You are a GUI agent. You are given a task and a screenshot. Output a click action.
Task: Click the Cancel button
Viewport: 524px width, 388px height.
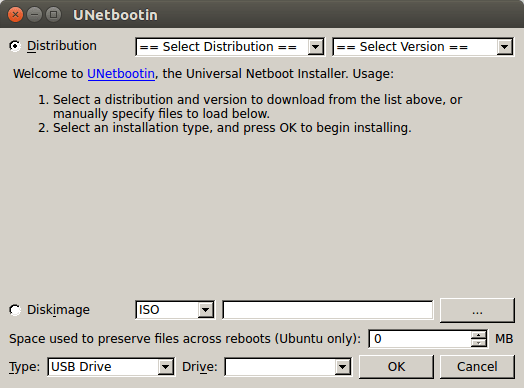point(477,367)
